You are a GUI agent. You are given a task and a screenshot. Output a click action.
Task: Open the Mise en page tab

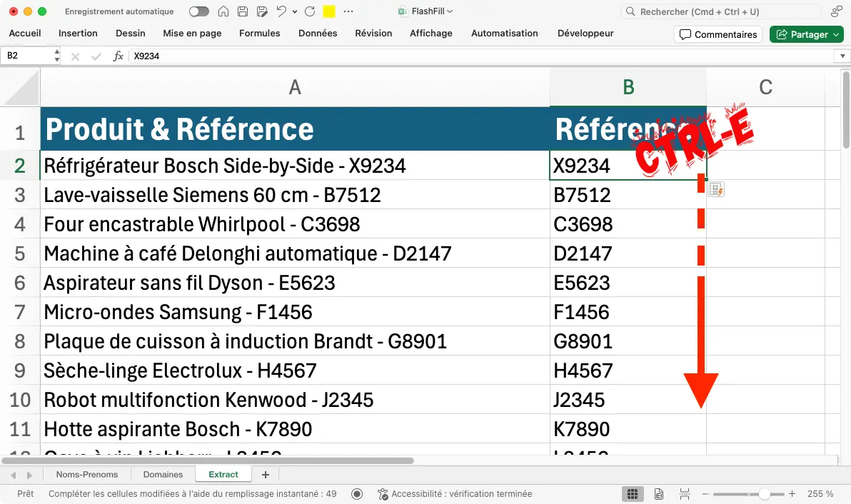coord(192,33)
